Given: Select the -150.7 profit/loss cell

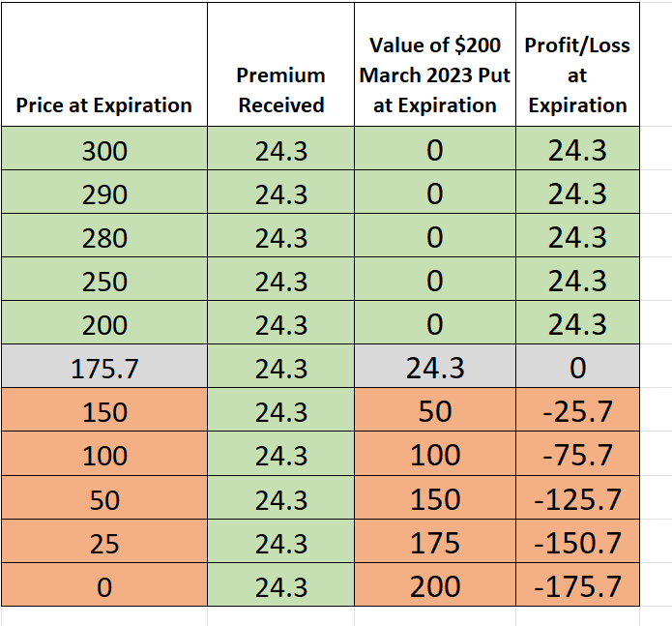Looking at the screenshot, I should click(x=578, y=543).
